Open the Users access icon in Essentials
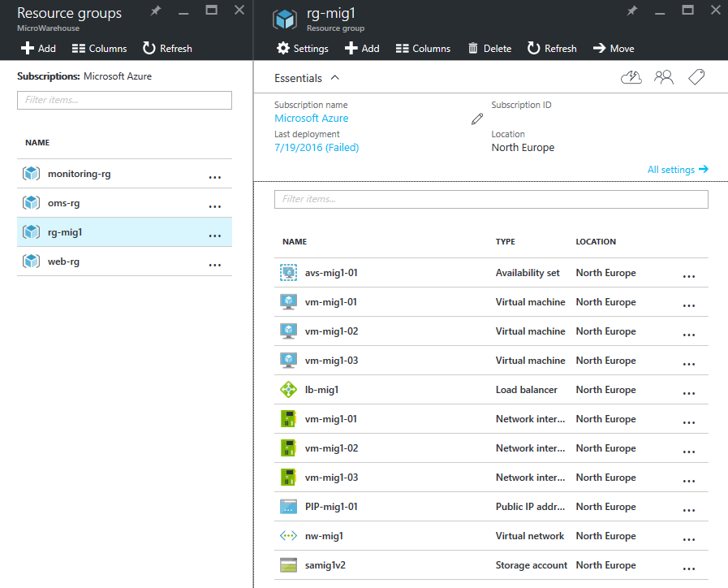Viewport: 728px width, 588px height. (x=664, y=77)
